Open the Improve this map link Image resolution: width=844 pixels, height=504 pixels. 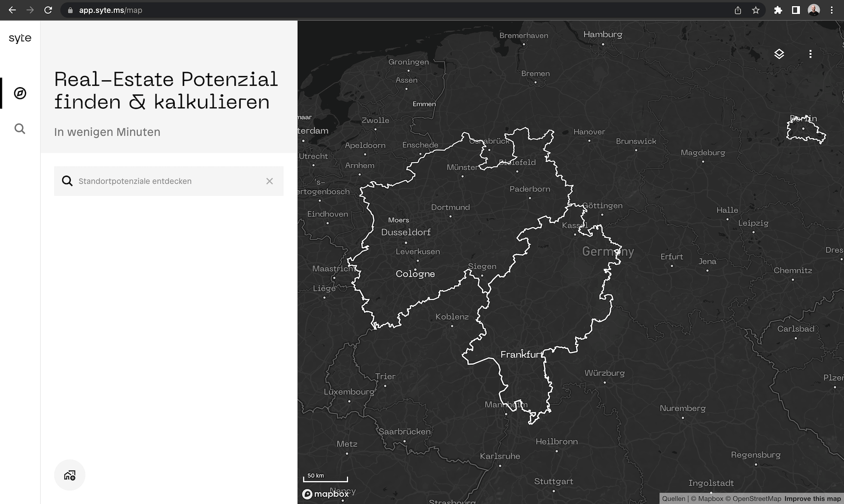pyautogui.click(x=812, y=498)
